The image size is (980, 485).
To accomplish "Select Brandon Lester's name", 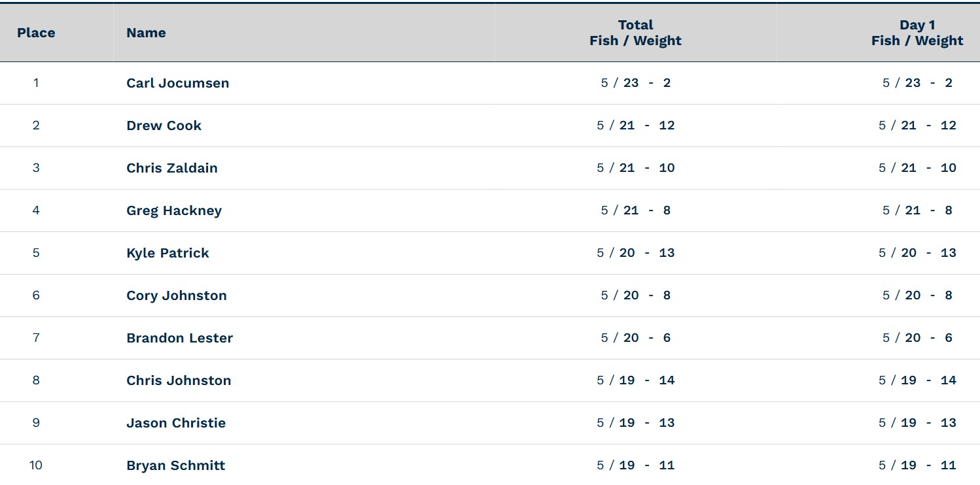I will point(179,338).
